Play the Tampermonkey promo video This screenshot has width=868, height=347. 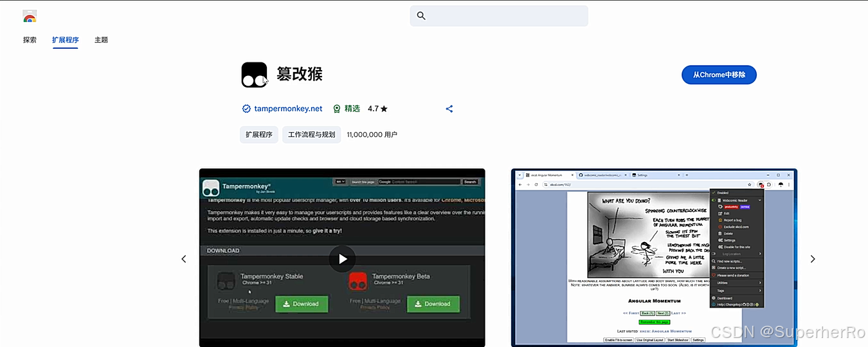(342, 259)
